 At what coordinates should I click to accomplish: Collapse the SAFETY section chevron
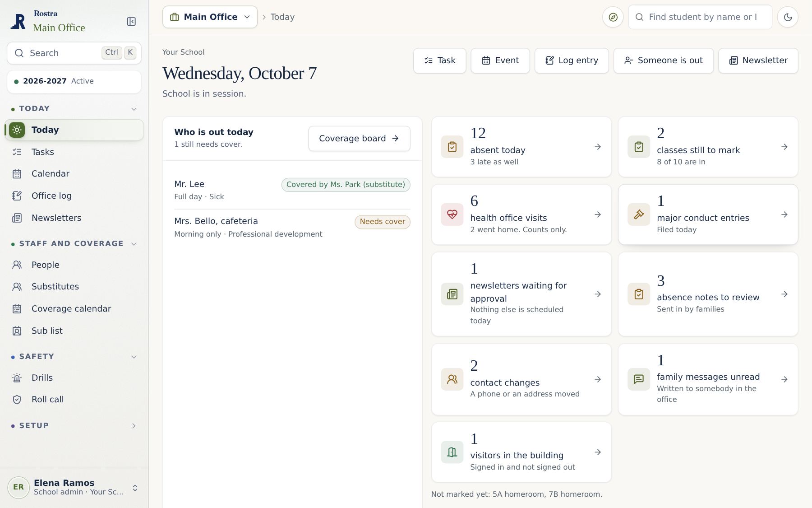coord(134,357)
